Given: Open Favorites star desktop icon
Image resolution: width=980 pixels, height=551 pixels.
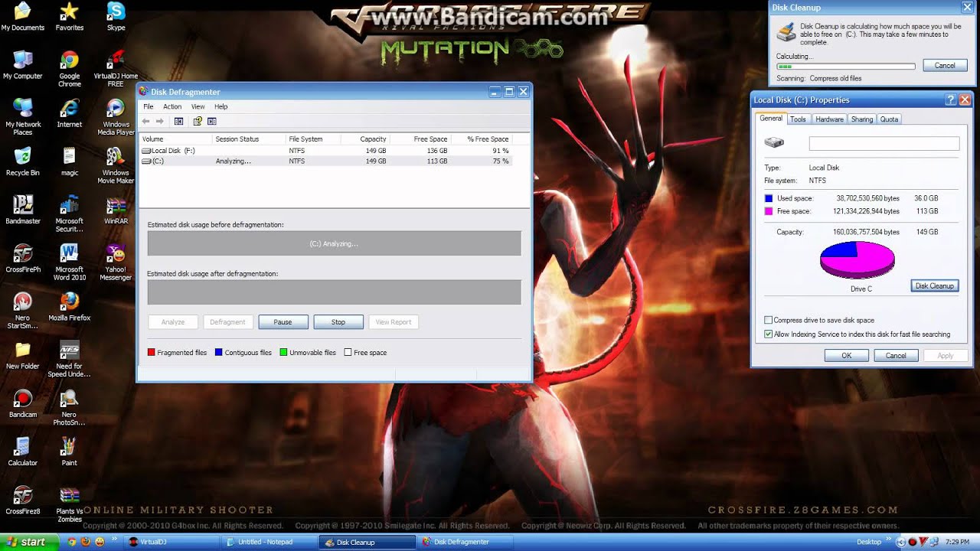Looking at the screenshot, I should (70, 17).
